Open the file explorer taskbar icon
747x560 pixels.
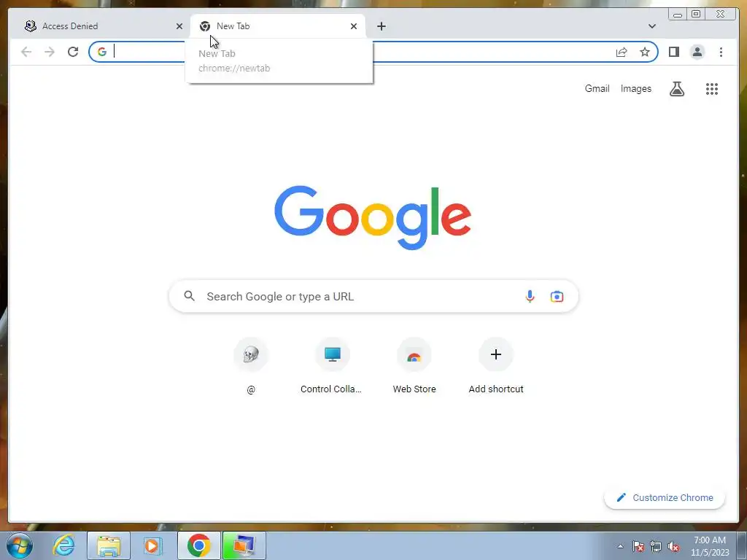point(109,545)
